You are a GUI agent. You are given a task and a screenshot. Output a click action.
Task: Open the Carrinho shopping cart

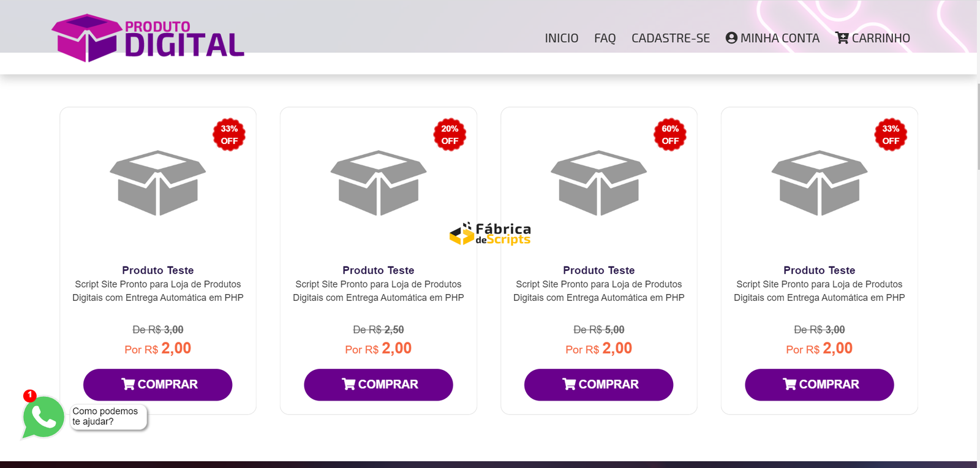tap(873, 38)
